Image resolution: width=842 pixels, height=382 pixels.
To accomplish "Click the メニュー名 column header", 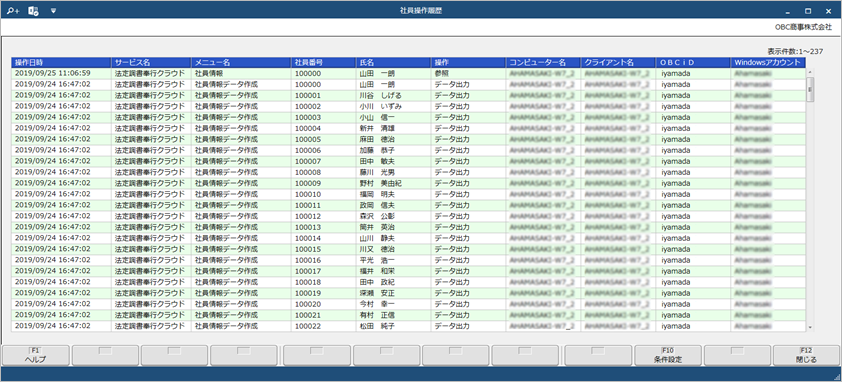I will [x=241, y=62].
